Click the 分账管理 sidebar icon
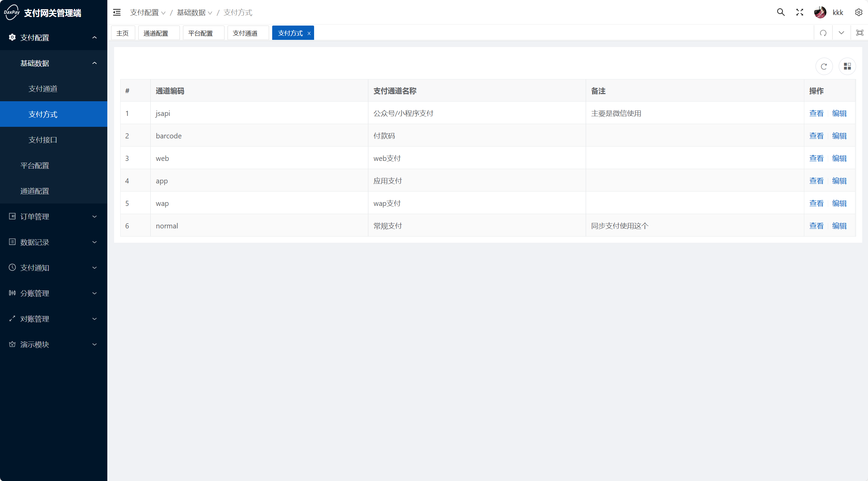Image resolution: width=868 pixels, height=481 pixels. (x=12, y=293)
